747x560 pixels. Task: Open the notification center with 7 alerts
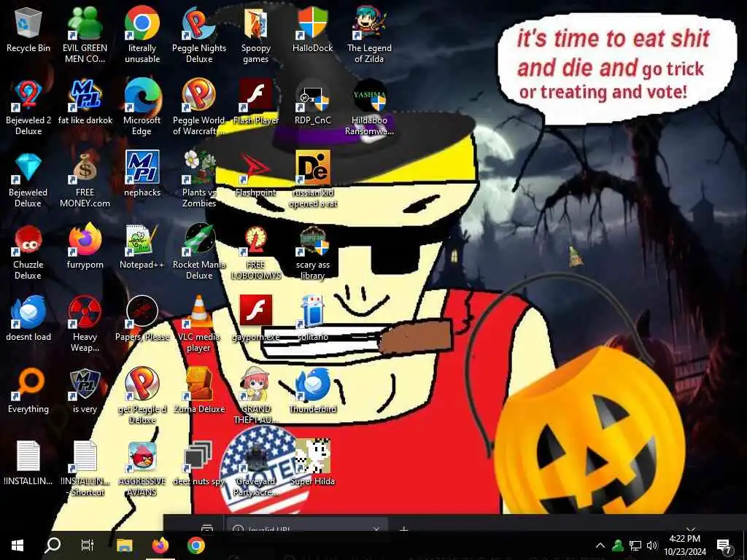click(724, 545)
